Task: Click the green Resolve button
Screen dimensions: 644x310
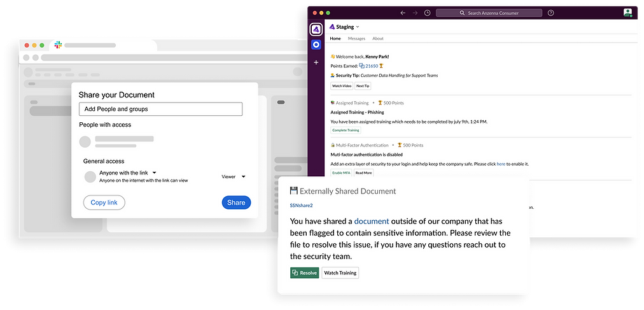Action: point(304,273)
